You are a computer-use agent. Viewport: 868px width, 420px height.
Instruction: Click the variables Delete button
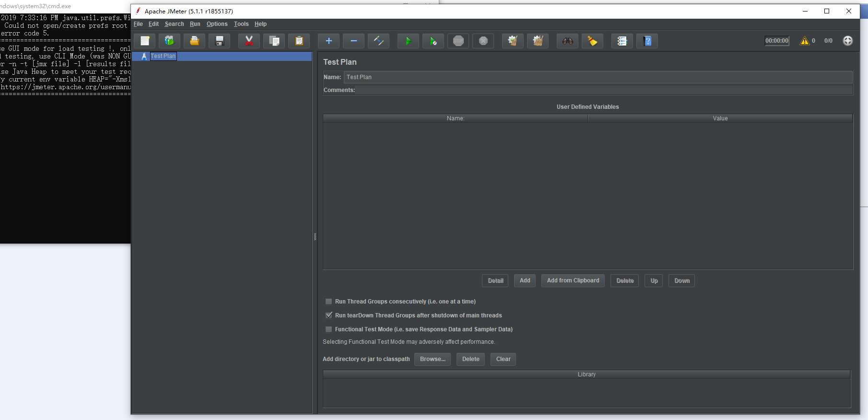[x=625, y=280]
